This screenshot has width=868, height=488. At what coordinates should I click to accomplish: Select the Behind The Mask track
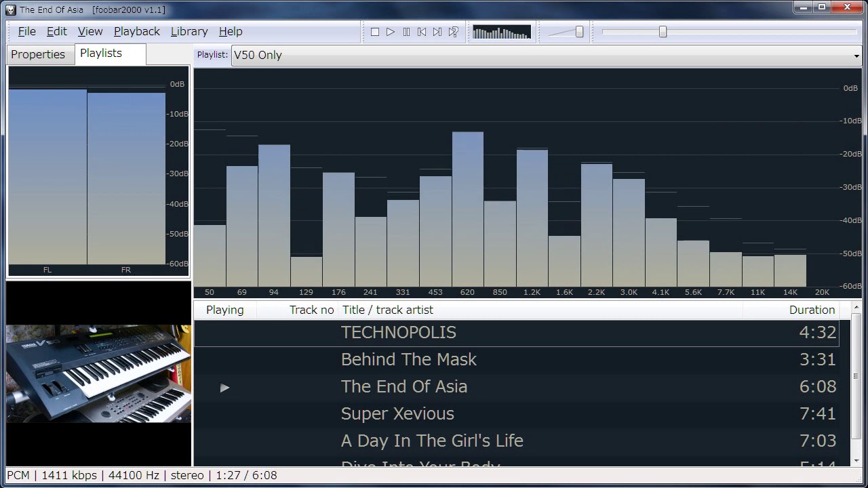(517, 360)
